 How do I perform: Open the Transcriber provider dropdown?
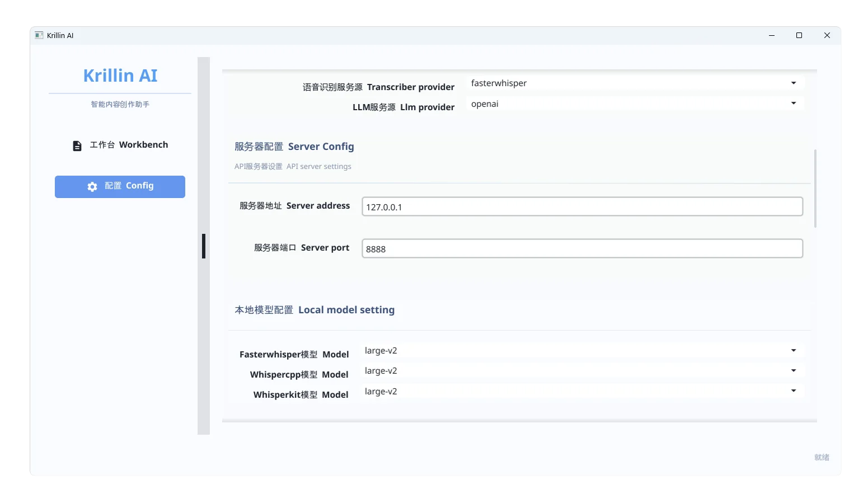[x=635, y=83]
